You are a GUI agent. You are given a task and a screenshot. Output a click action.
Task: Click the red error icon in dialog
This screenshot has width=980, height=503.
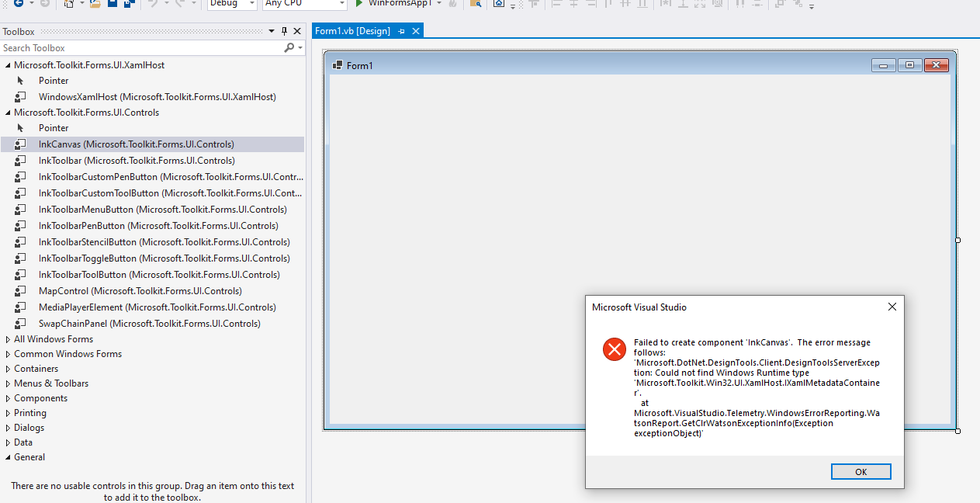click(x=615, y=349)
